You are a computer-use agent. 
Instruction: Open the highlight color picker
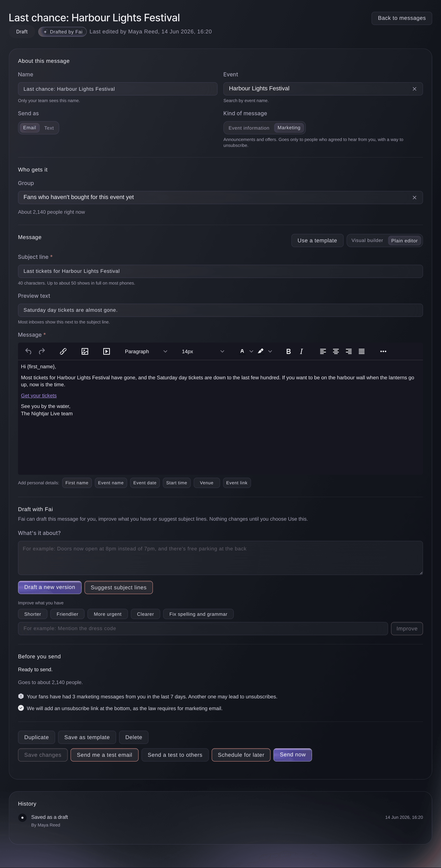tap(261, 351)
